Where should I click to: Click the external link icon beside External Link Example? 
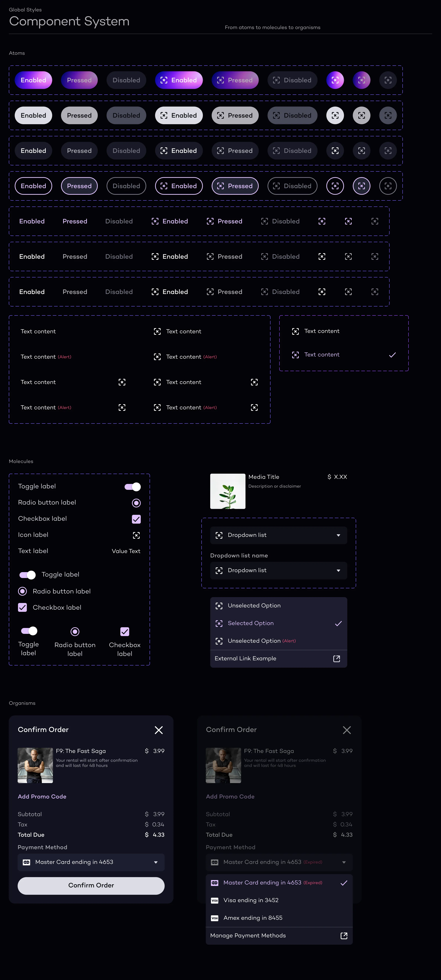[x=336, y=658]
